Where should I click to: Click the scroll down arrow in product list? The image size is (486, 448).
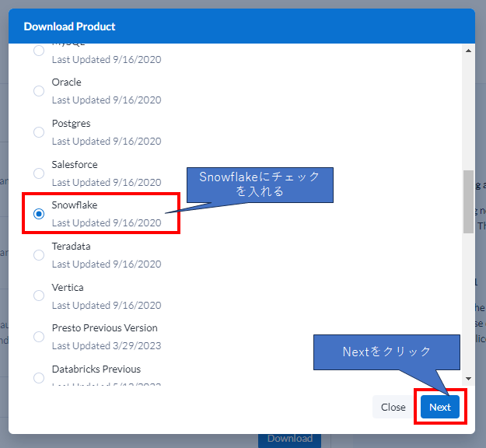click(x=468, y=378)
